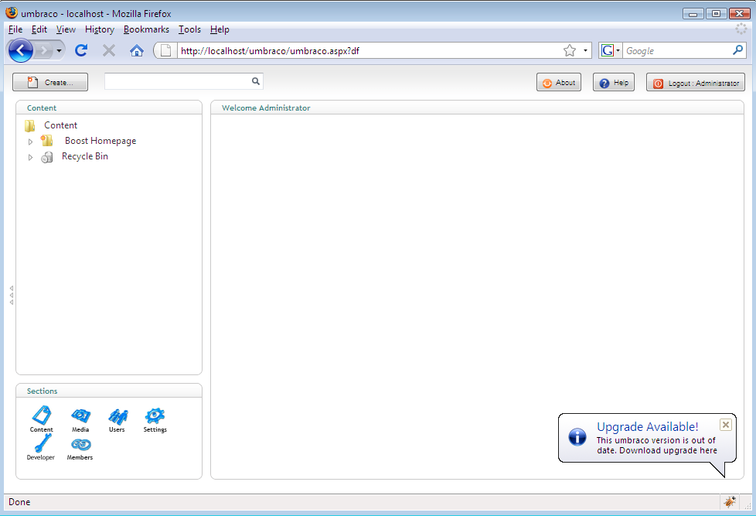This screenshot has height=516, width=756.
Task: Open the Media section icon
Action: point(81,415)
